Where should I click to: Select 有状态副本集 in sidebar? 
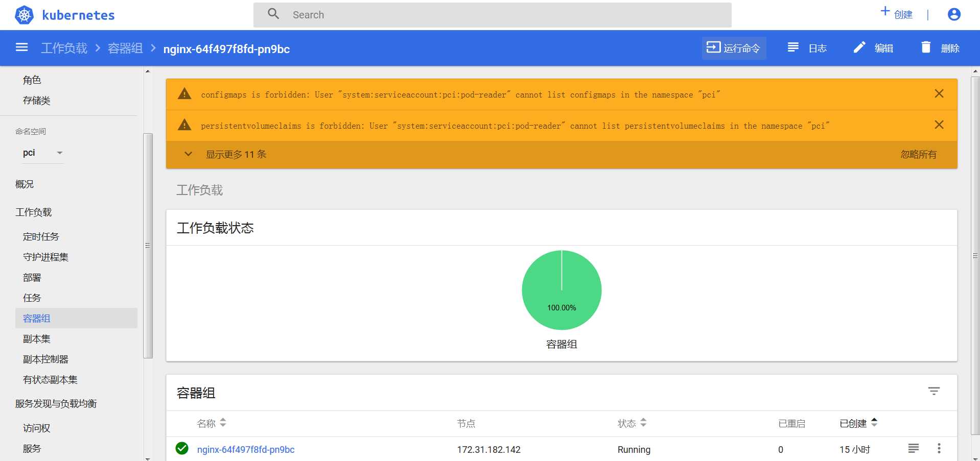[x=50, y=380]
